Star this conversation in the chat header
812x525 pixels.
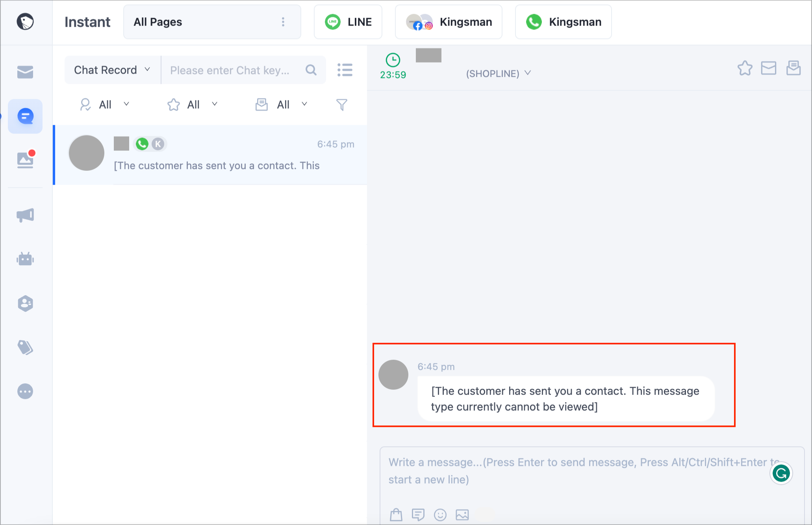coord(745,68)
